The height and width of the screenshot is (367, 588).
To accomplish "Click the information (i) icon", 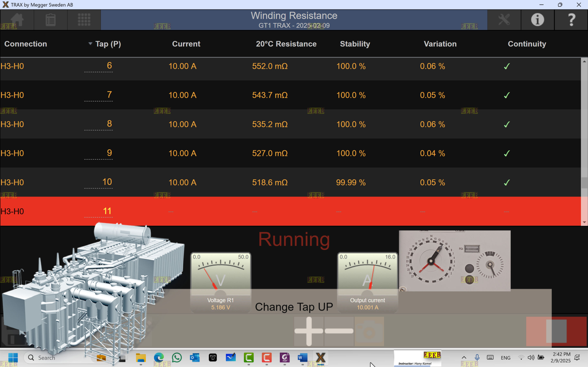I will [537, 20].
